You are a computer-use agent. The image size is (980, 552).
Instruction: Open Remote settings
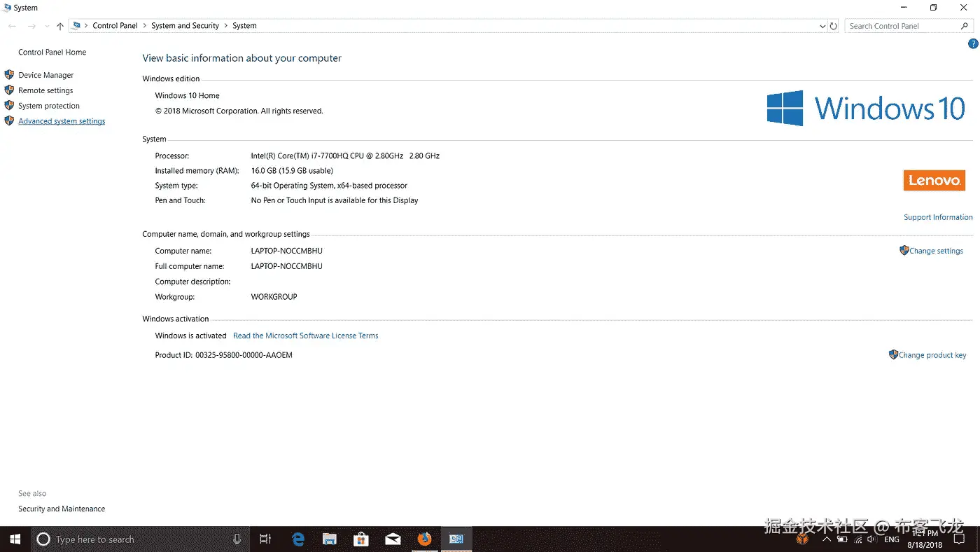click(45, 90)
